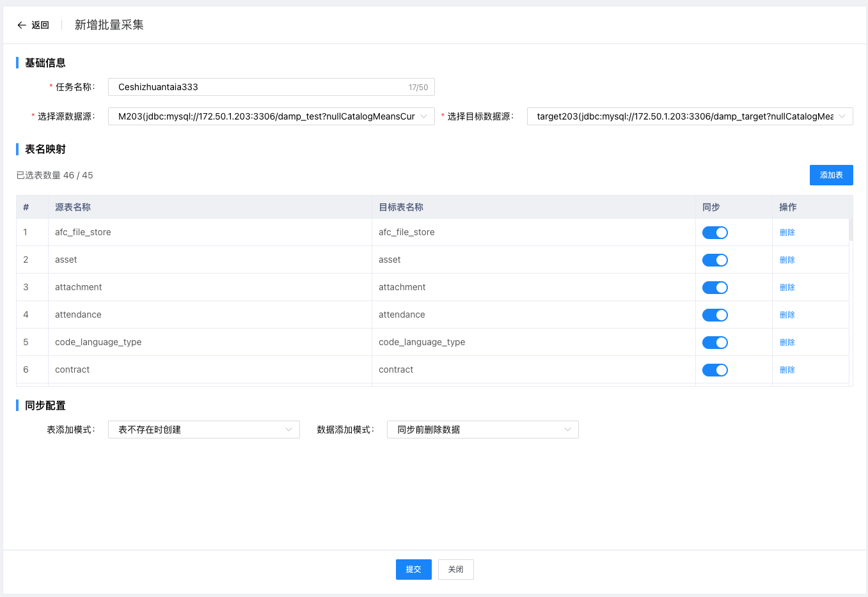
Task: Click the 添加表 button
Action: (831, 175)
